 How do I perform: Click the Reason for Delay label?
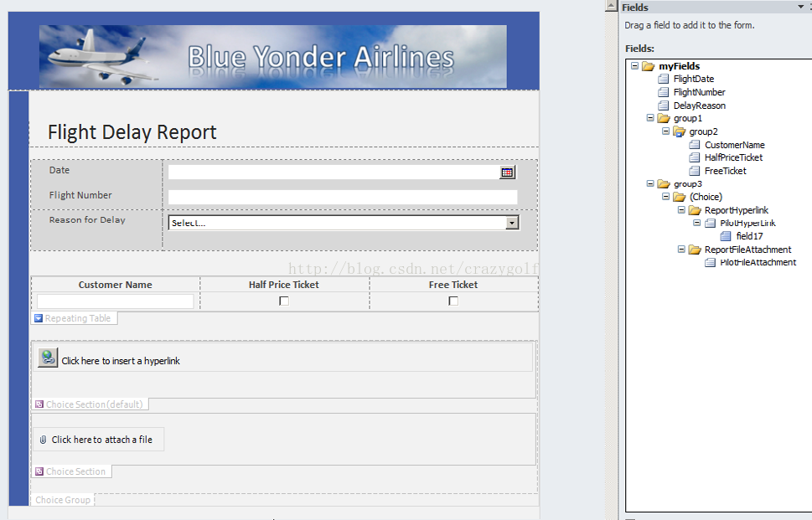(x=87, y=220)
